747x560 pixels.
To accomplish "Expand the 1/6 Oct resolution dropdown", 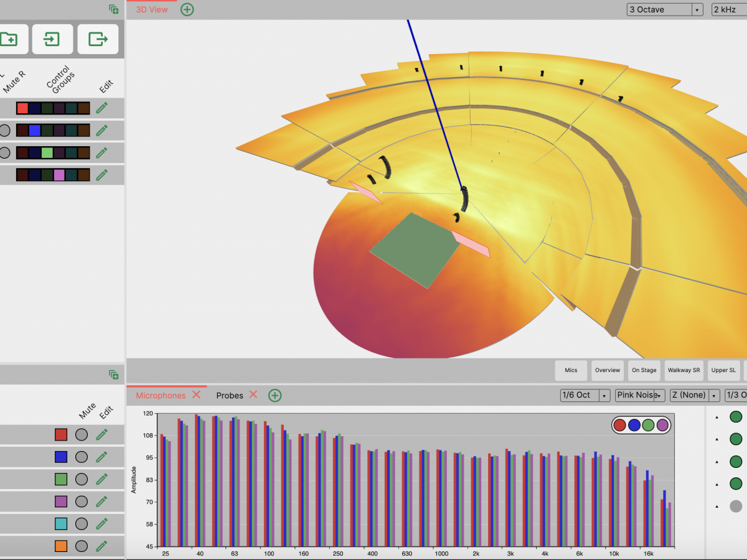I will [x=585, y=395].
